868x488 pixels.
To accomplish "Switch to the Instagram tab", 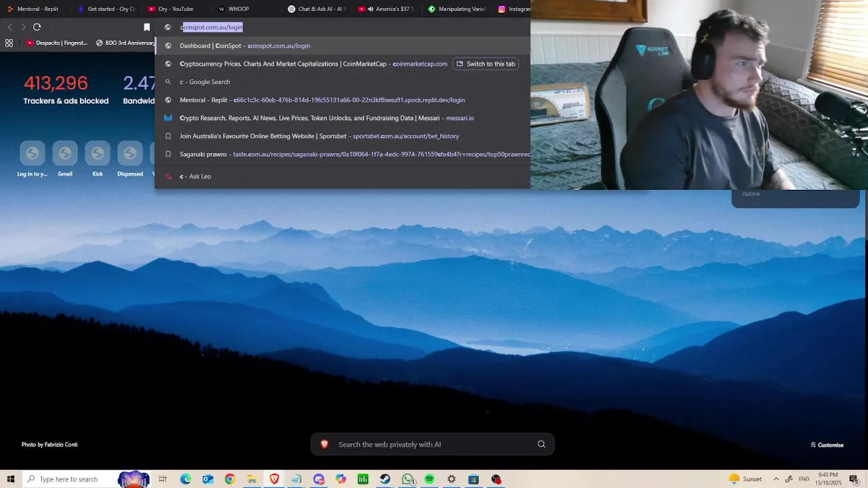I will [x=514, y=9].
